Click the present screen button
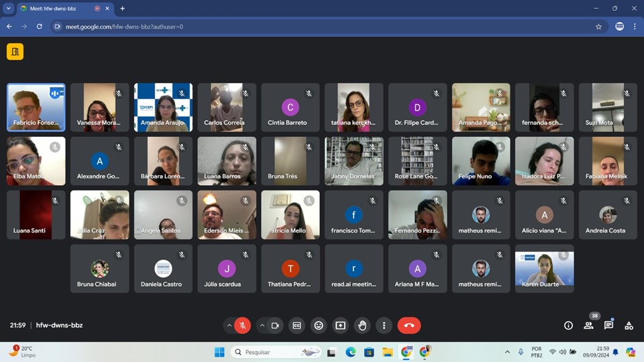644x362 pixels. [x=341, y=325]
